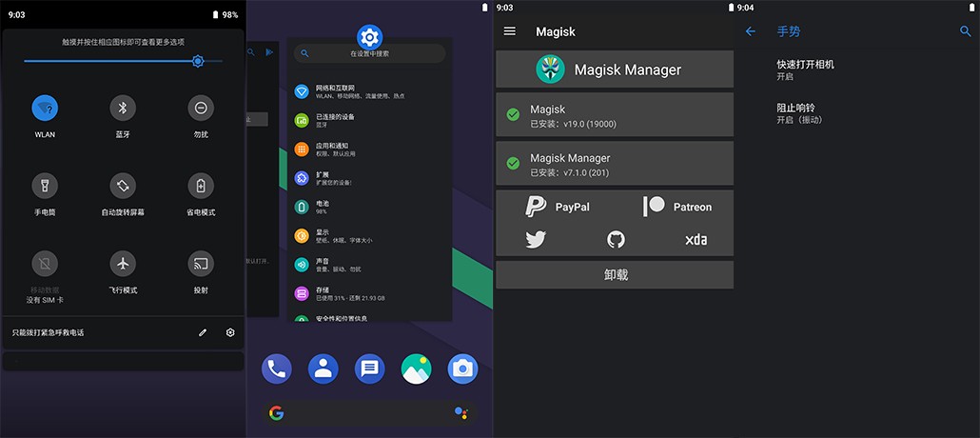Open the Contacts app in the dock
Viewport: 980px width, 438px height.
[x=323, y=369]
